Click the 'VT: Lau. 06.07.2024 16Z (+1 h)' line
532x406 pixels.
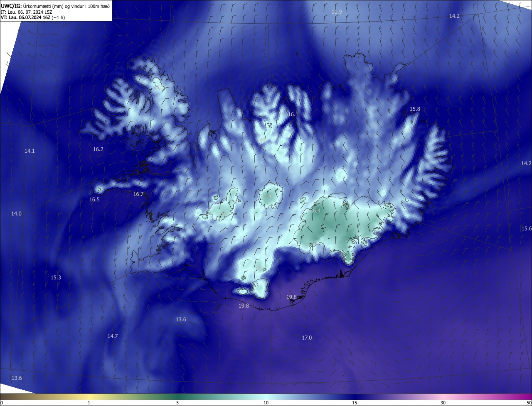(32, 17)
